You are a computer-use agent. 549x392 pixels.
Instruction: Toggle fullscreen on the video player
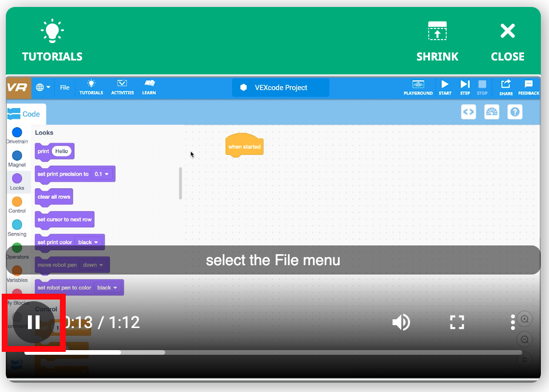(457, 321)
